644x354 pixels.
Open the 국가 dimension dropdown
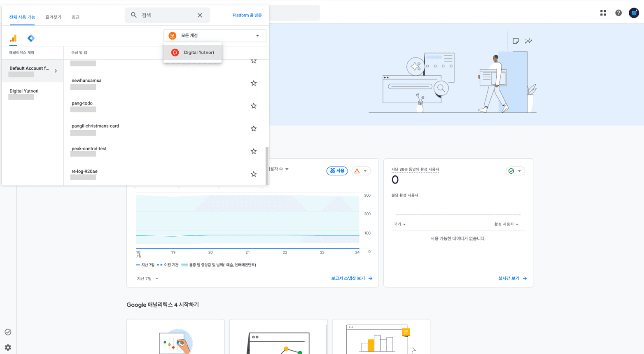pyautogui.click(x=400, y=224)
